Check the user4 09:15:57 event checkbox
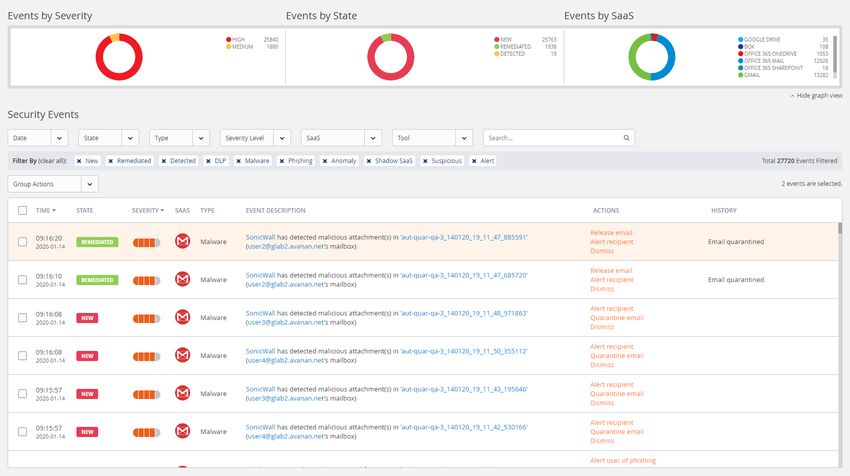This screenshot has width=850, height=476. (x=22, y=432)
